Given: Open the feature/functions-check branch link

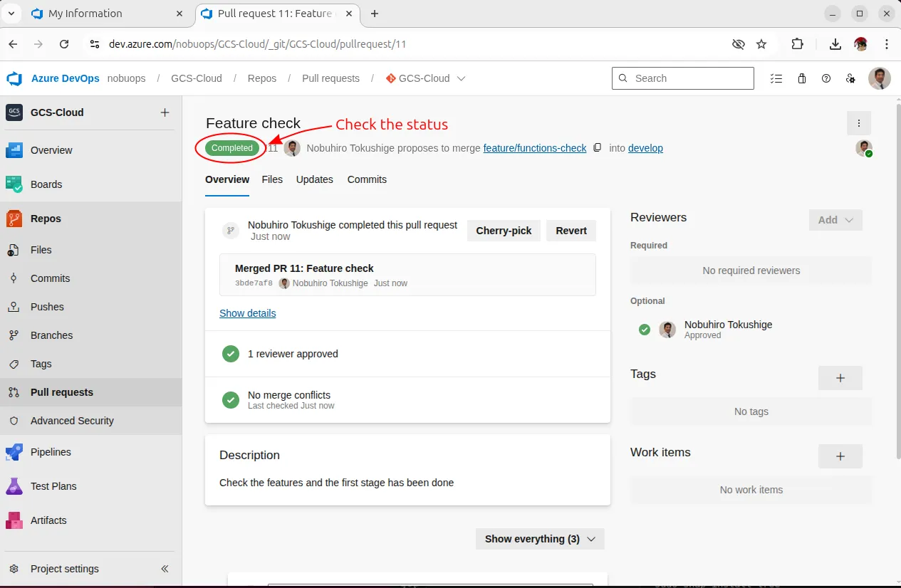Looking at the screenshot, I should [x=534, y=148].
